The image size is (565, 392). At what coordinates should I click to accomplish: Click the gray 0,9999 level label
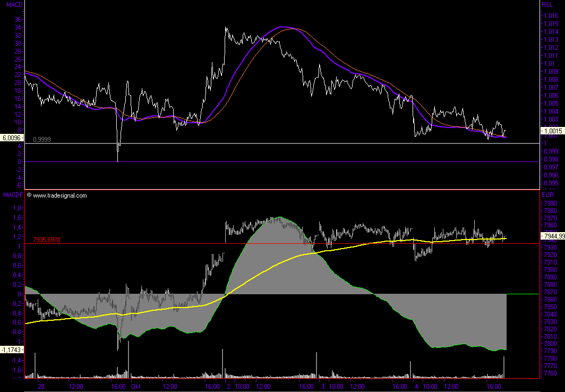pos(42,139)
